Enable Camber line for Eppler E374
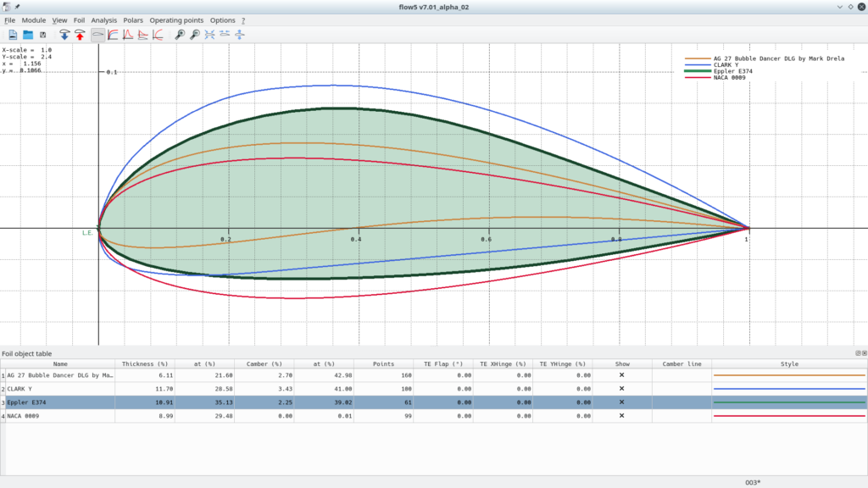Screen dimensions: 868x488 point(682,402)
